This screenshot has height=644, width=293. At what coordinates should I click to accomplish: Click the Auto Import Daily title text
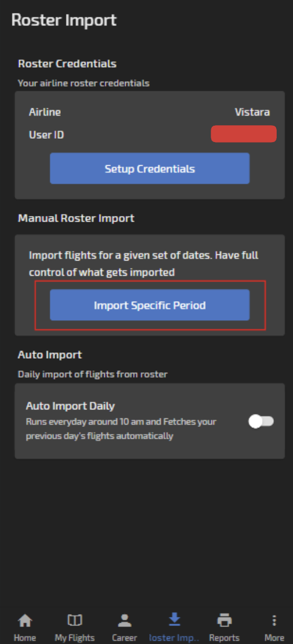(70, 406)
